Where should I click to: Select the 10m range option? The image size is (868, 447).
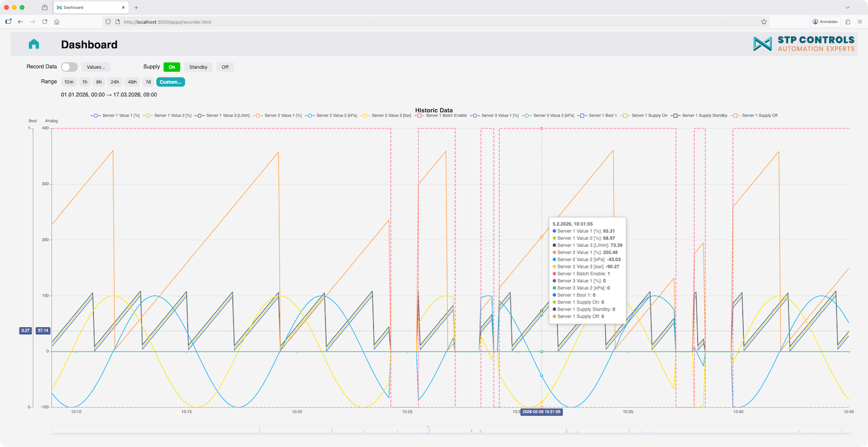pyautogui.click(x=69, y=82)
